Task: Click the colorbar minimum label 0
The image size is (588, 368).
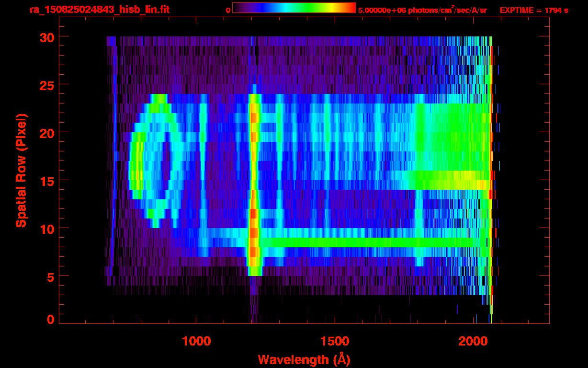Action: (228, 10)
